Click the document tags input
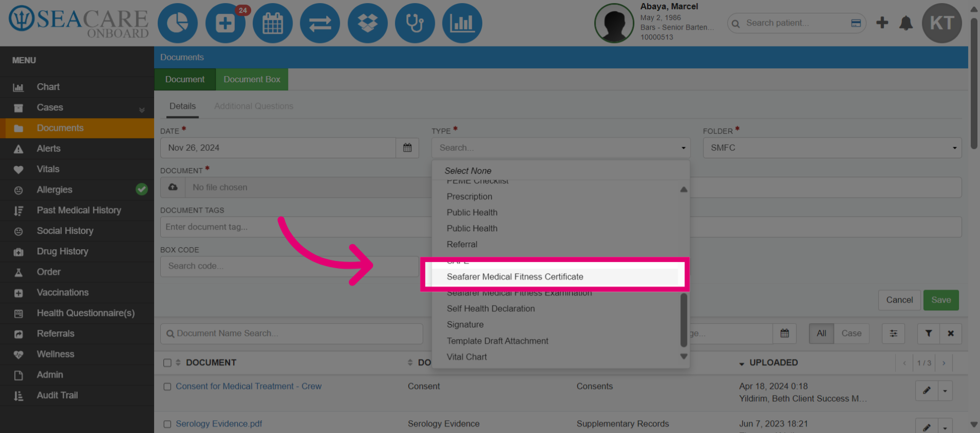This screenshot has height=433, width=980. coord(295,227)
